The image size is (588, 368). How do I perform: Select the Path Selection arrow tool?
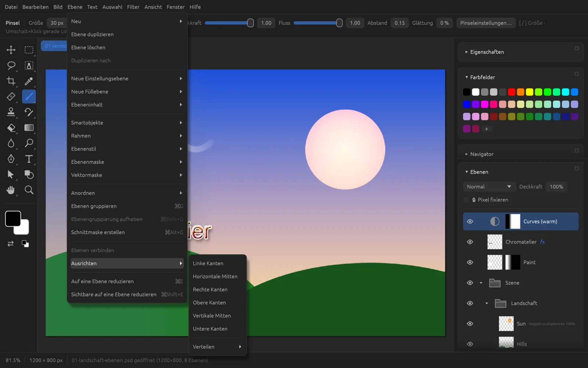pyautogui.click(x=11, y=174)
